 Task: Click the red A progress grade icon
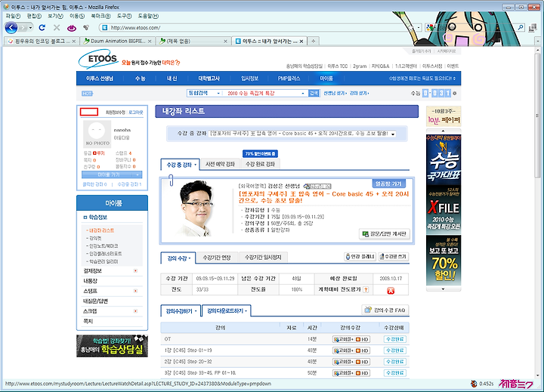391,291
